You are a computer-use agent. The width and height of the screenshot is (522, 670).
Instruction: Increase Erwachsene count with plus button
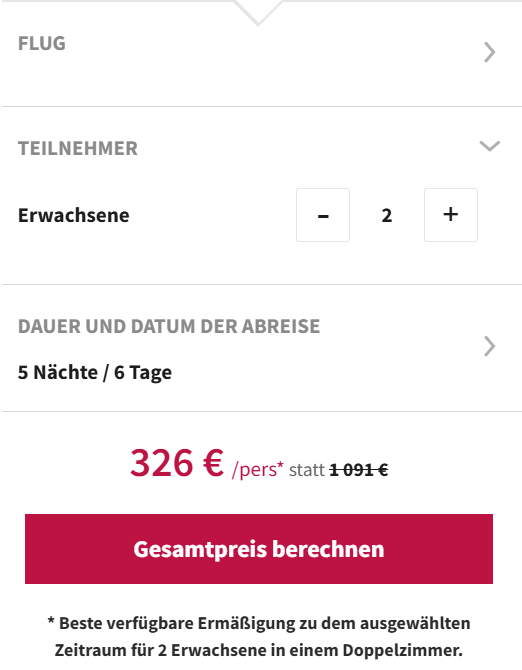pyautogui.click(x=451, y=215)
